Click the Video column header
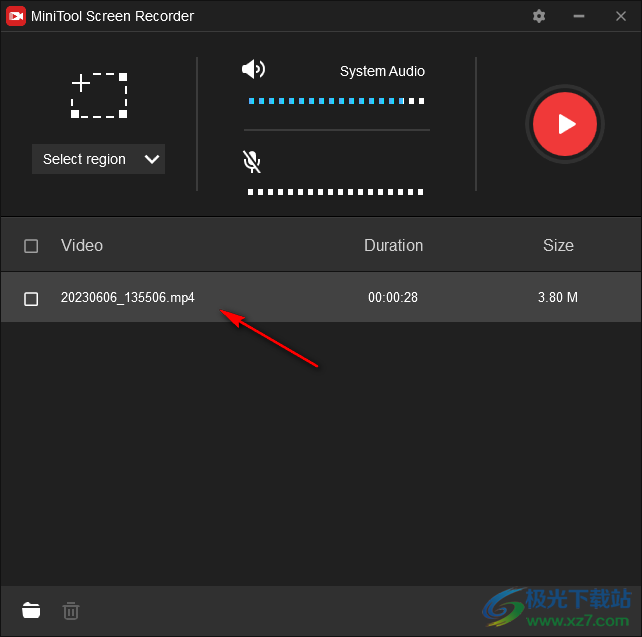The image size is (642, 637). pyautogui.click(x=82, y=246)
